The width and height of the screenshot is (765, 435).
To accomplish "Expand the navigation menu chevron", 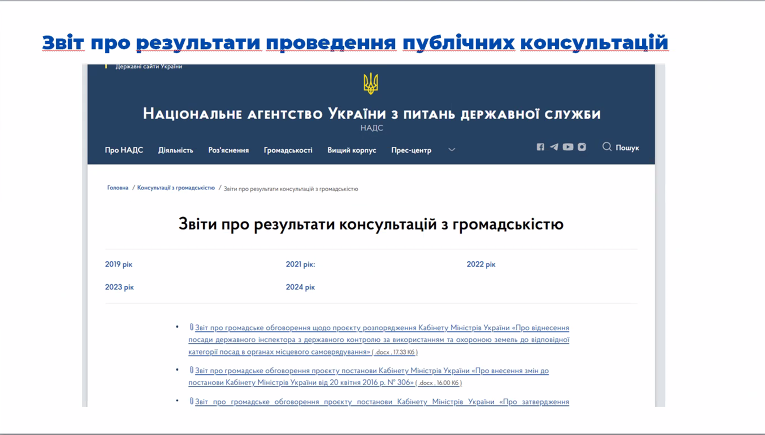I will point(452,150).
